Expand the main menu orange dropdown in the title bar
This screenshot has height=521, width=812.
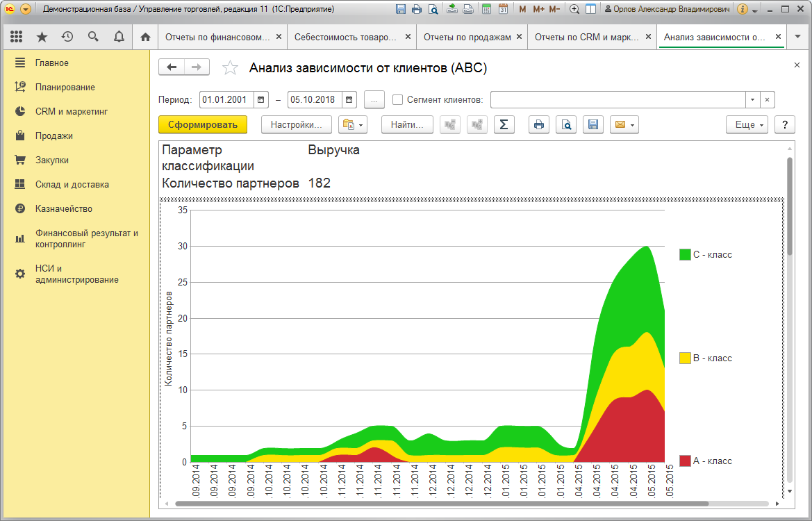[26, 9]
